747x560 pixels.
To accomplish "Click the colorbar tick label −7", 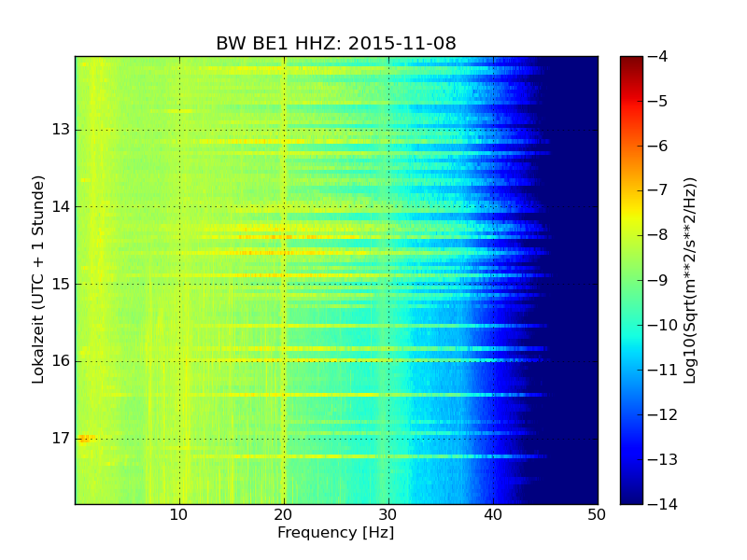I will click(x=658, y=190).
